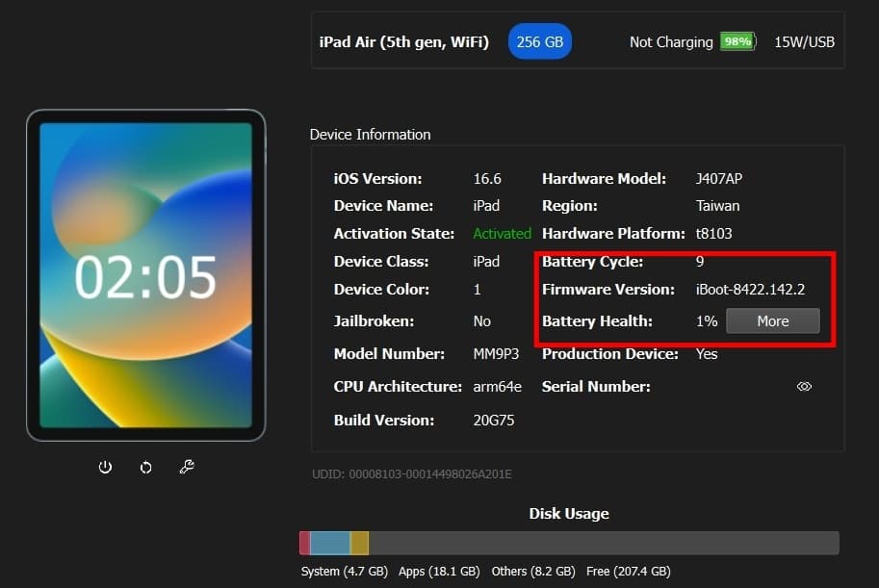Click the 'Others (8.2 GB)' legend label
The image size is (879, 588).
pos(533,572)
